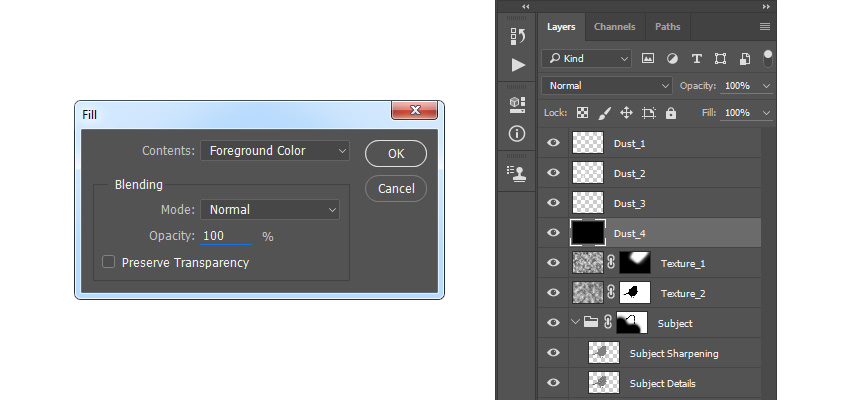Hide the Subject Details layer
The height and width of the screenshot is (400, 850).
click(553, 383)
